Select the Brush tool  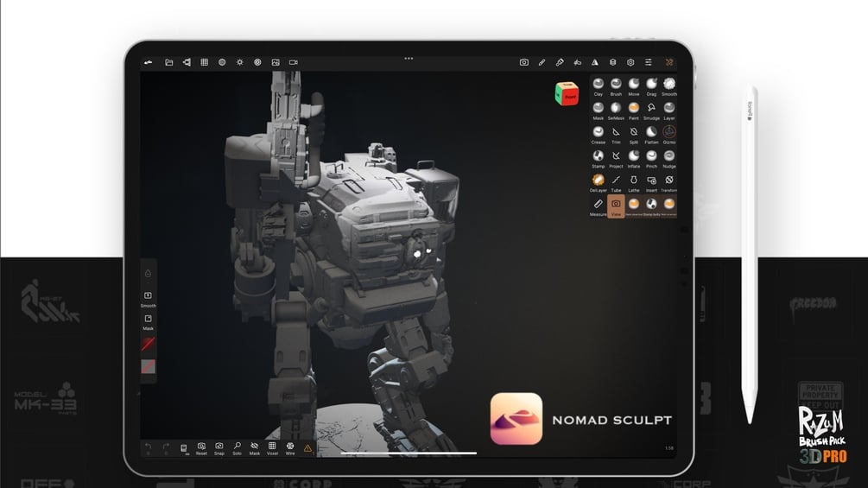click(x=616, y=86)
